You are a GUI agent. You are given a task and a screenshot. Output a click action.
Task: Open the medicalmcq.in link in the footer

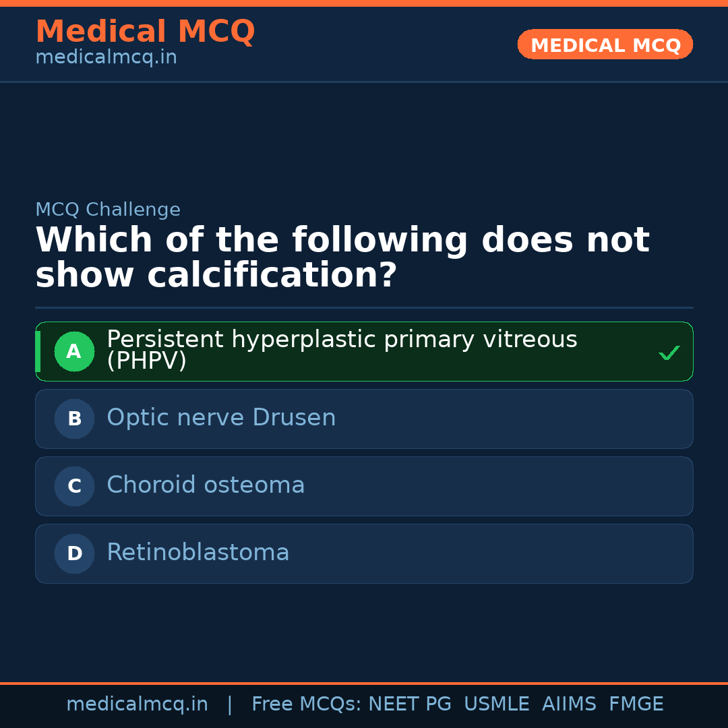click(137, 704)
